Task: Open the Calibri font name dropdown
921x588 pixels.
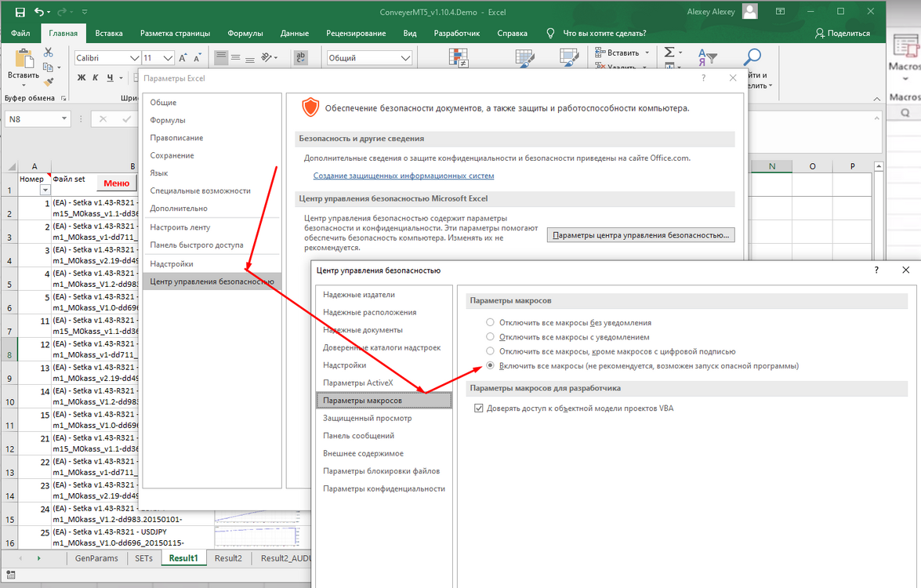Action: [134, 57]
